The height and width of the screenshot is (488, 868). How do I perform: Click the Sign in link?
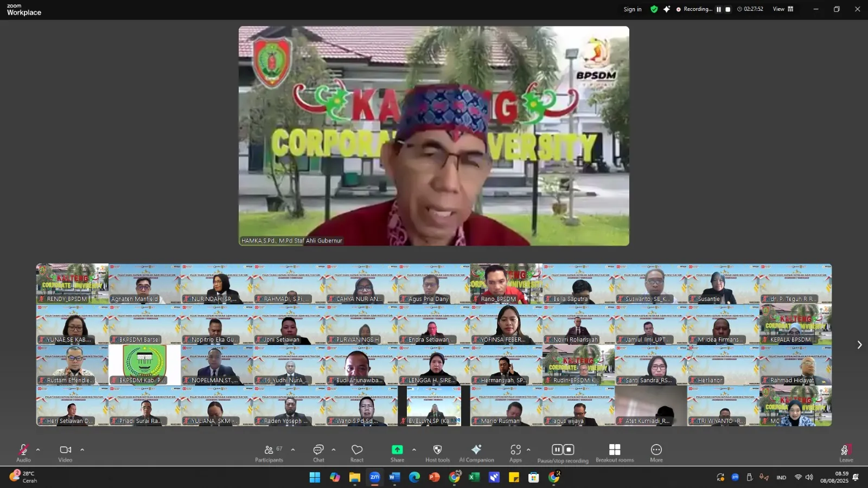[x=633, y=9]
